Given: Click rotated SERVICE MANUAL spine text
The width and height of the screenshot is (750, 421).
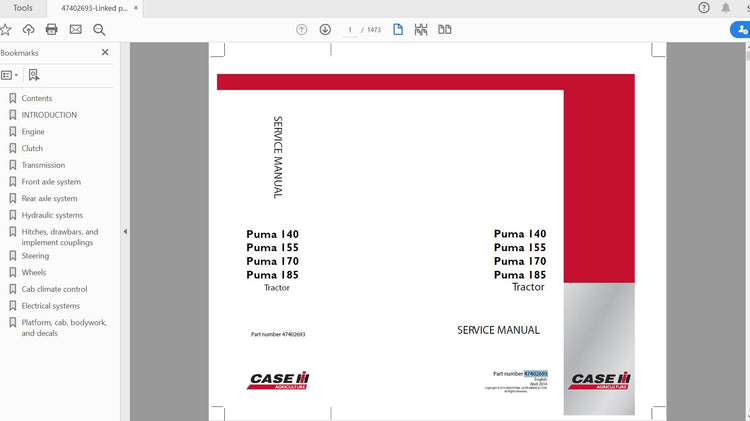Looking at the screenshot, I should (278, 157).
